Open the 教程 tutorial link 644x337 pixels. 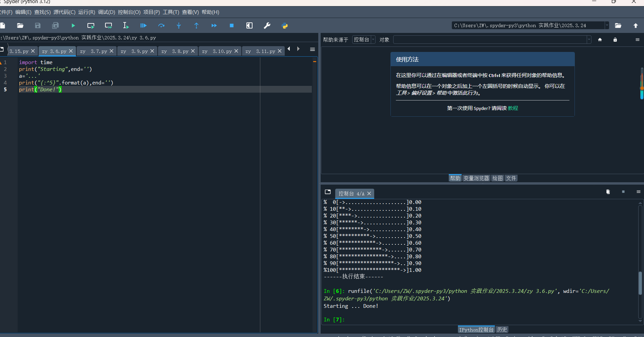coord(513,108)
